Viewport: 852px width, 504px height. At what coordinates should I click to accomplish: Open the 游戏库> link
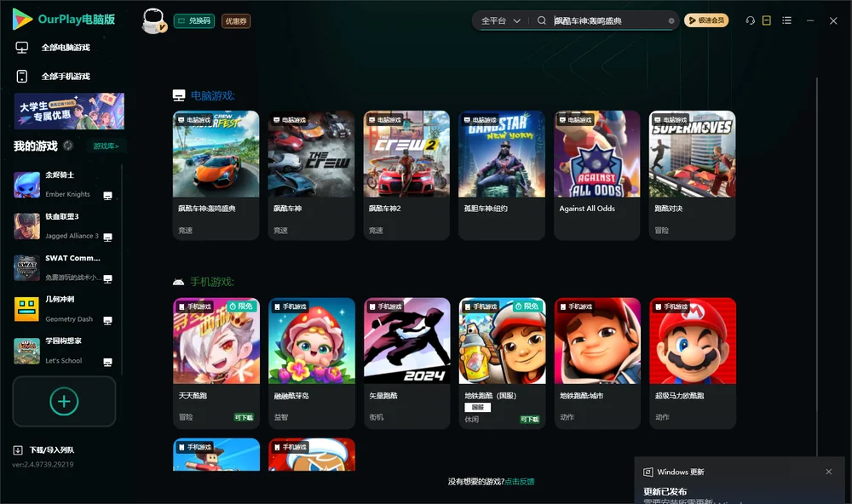click(x=106, y=146)
